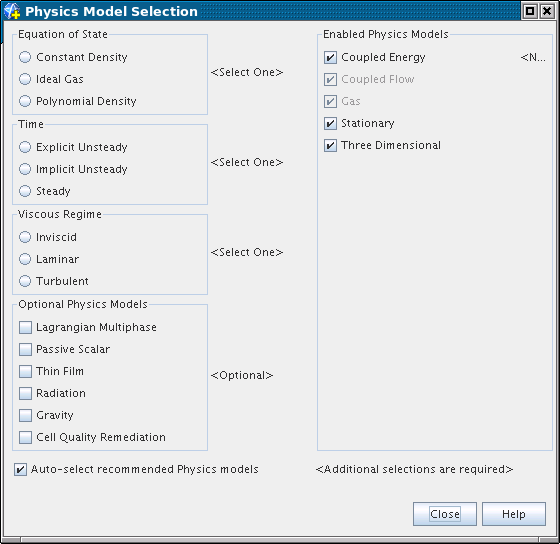Viewport: 560px width, 544px height.
Task: Uncheck the Coupled Energy enabled model
Action: (x=330, y=57)
